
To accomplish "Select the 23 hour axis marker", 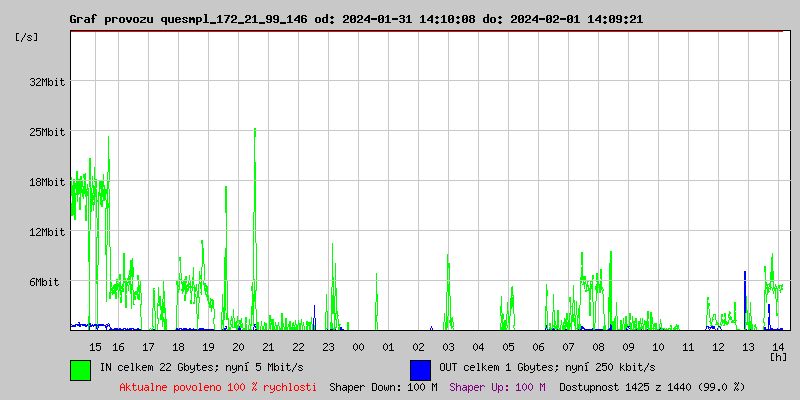I will [x=328, y=346].
